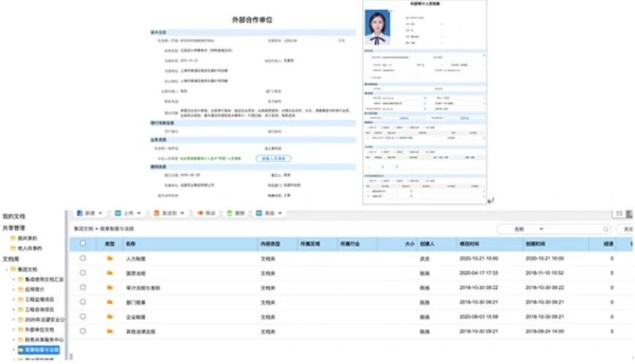The width and height of the screenshot is (635, 364).
Task: Tick the checkbox for the 国资法规 row
Action: pos(83,273)
